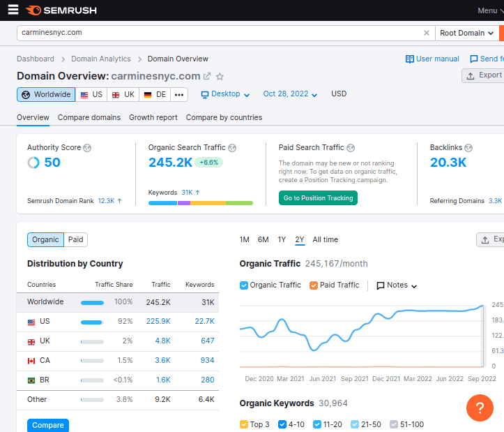This screenshot has height=432, width=504.
Task: Click the Notes comment icon
Action: 380,285
